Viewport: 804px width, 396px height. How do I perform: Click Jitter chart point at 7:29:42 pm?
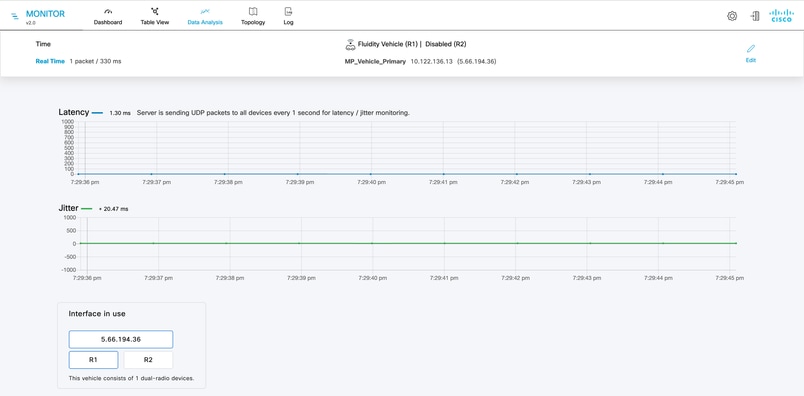(x=517, y=243)
